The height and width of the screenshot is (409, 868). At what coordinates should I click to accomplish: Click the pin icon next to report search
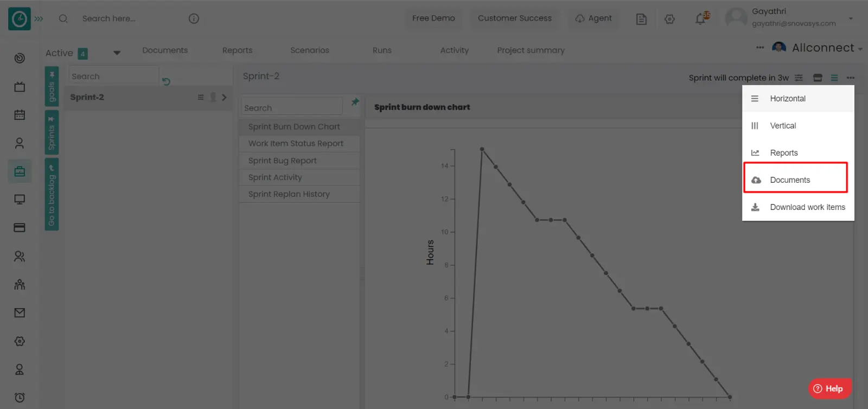pyautogui.click(x=355, y=102)
